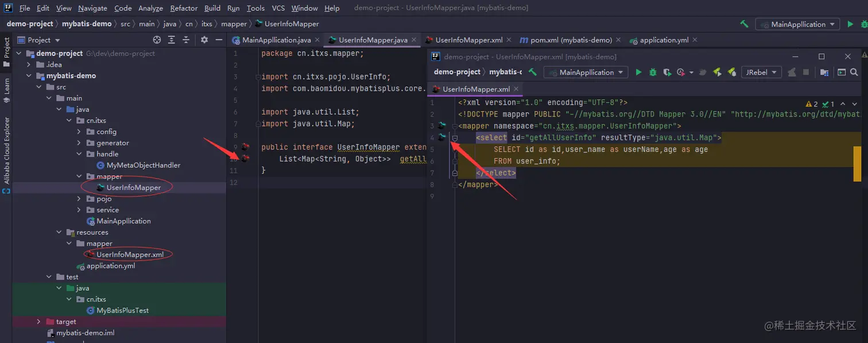
Task: Open the Project view selector dropdown
Action: click(x=39, y=40)
